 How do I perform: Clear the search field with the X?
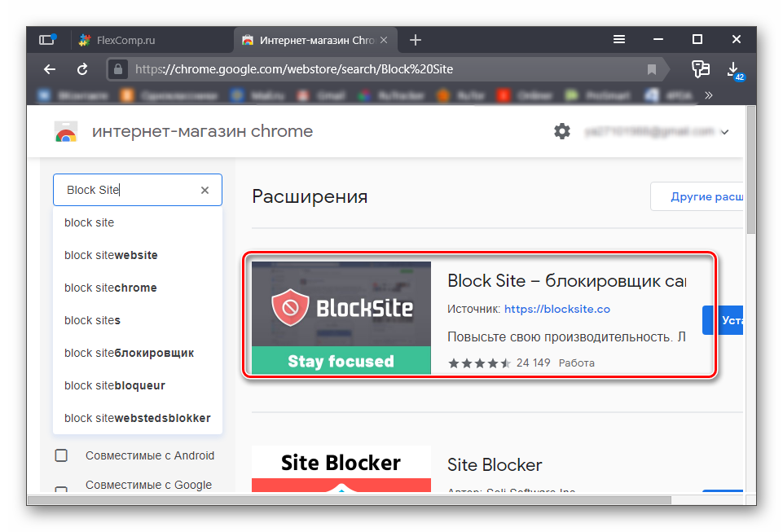click(x=205, y=190)
